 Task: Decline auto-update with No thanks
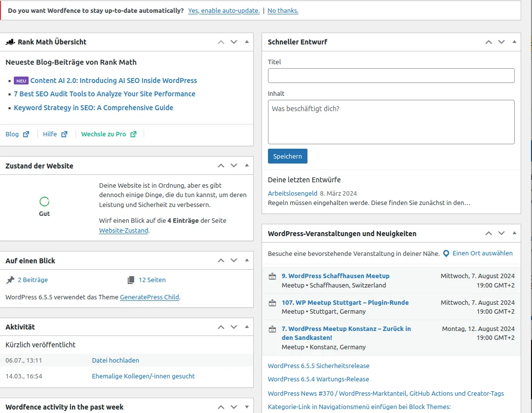(x=283, y=10)
